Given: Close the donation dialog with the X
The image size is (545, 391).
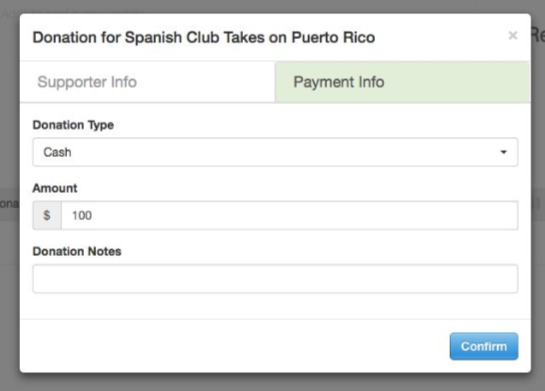Looking at the screenshot, I should coord(513,35).
